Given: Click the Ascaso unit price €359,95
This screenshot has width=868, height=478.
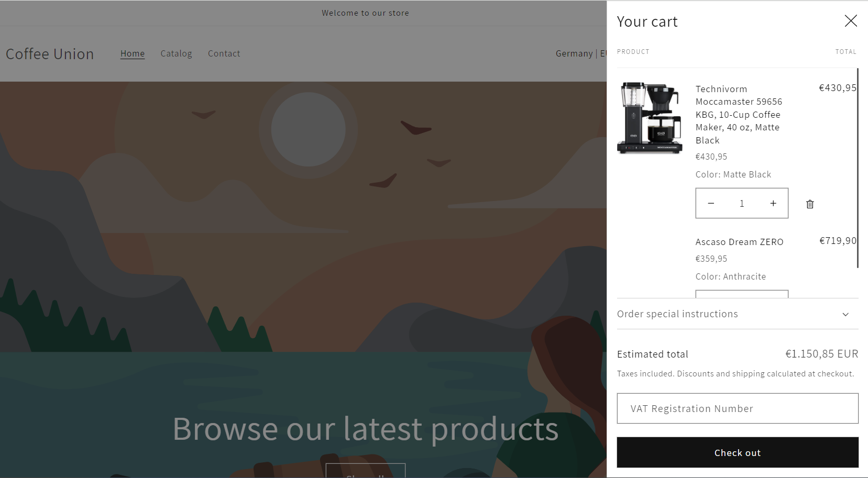Looking at the screenshot, I should [x=711, y=259].
